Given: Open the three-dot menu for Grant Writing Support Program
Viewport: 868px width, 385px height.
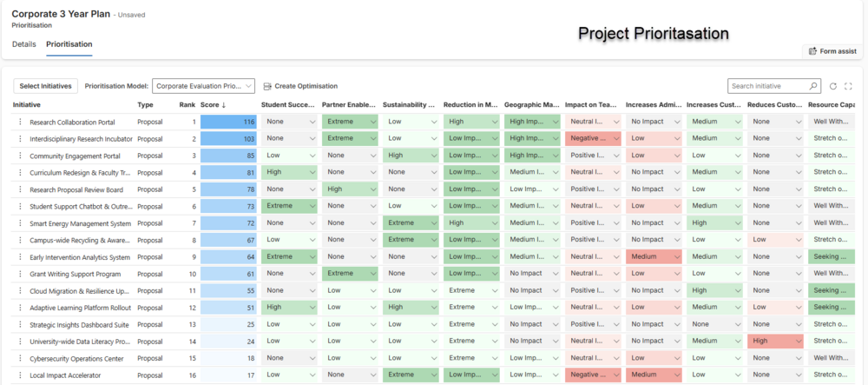Looking at the screenshot, I should [x=19, y=274].
